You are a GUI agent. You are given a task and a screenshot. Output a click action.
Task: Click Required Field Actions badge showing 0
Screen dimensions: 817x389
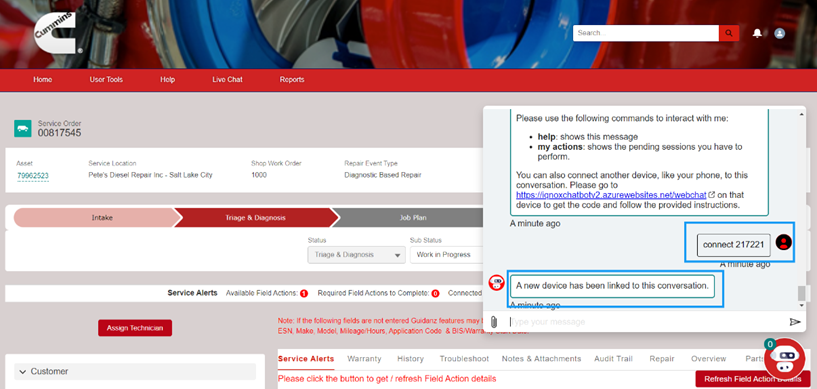pyautogui.click(x=435, y=293)
